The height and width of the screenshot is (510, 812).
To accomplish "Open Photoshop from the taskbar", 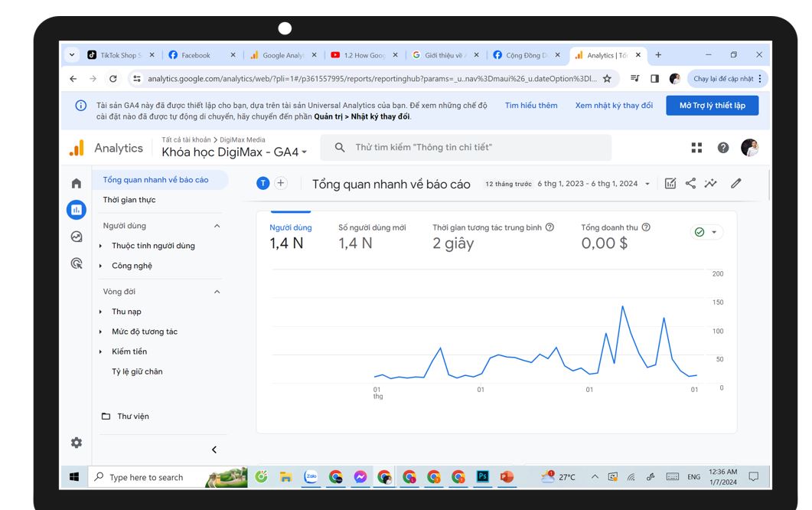I will (x=483, y=476).
